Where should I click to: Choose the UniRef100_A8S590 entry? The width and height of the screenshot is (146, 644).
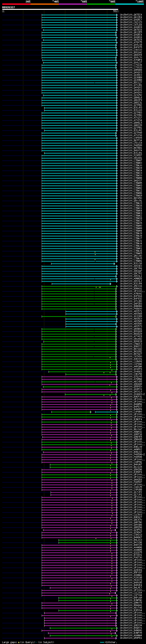131,324
